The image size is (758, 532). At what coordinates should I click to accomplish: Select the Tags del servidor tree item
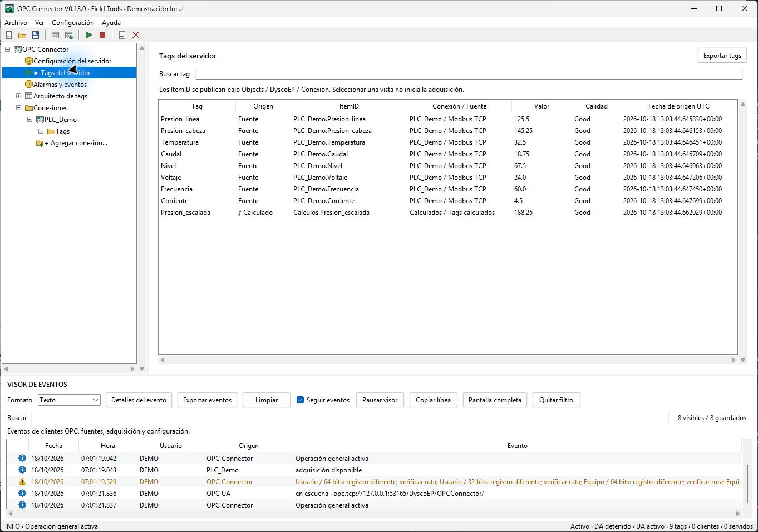[x=70, y=73]
